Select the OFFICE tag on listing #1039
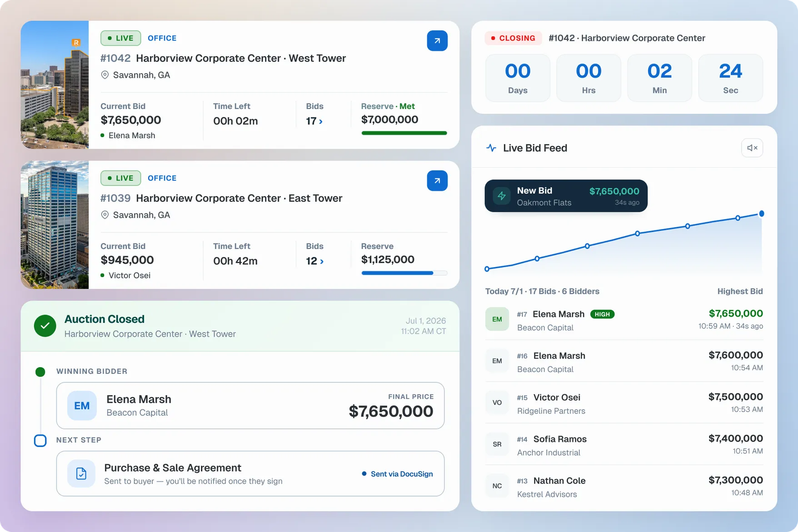The height and width of the screenshot is (532, 798). (162, 178)
